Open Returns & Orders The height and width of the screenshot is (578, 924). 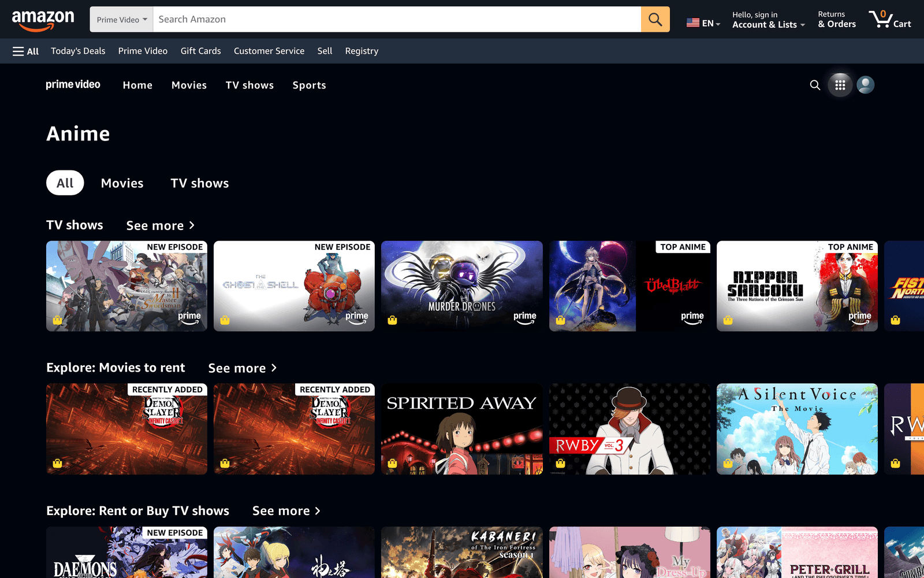pos(837,20)
